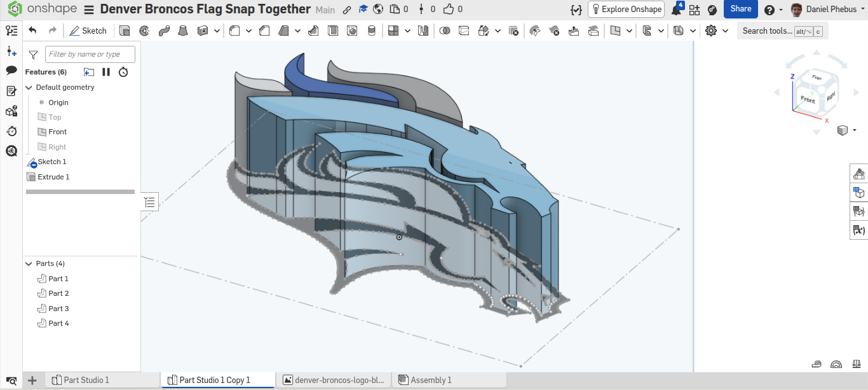Select the Revolve tool

coord(144,31)
